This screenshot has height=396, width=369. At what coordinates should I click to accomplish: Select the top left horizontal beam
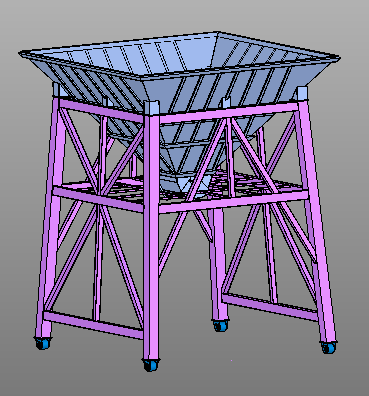101,109
